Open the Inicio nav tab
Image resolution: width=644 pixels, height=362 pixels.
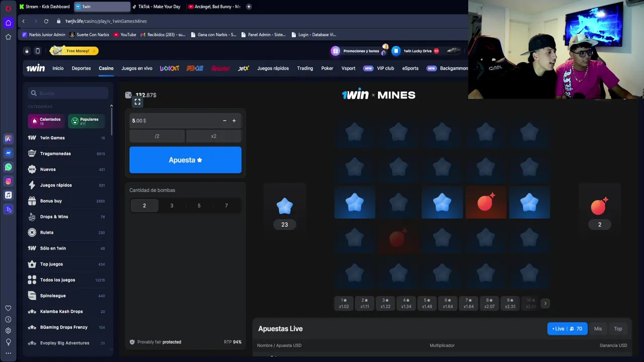point(58,68)
